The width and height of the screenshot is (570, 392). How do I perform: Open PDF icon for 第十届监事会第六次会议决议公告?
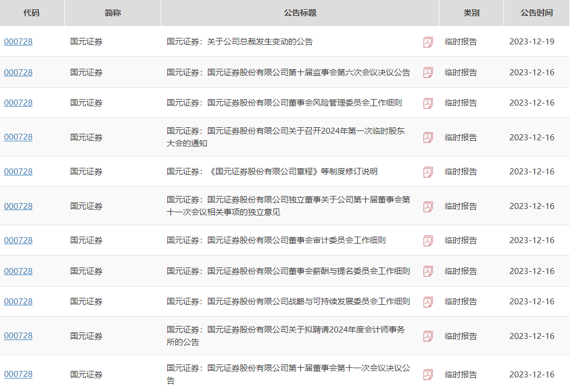428,73
